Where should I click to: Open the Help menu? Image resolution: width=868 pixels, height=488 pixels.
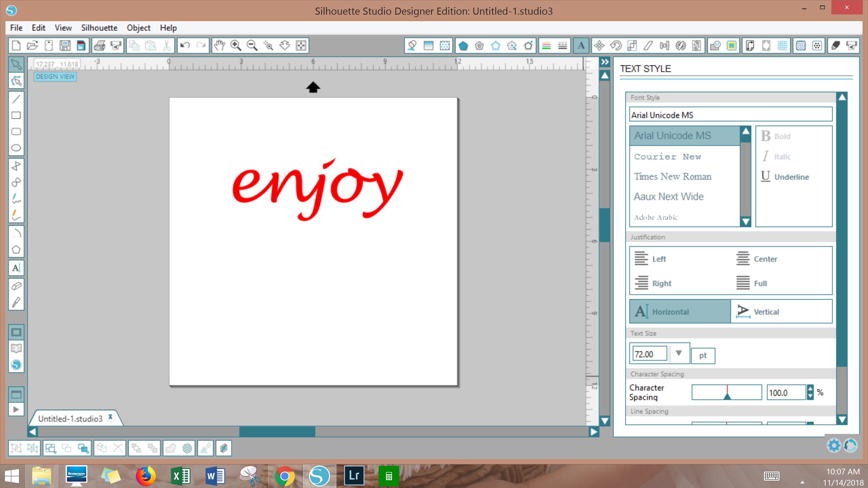pos(168,28)
